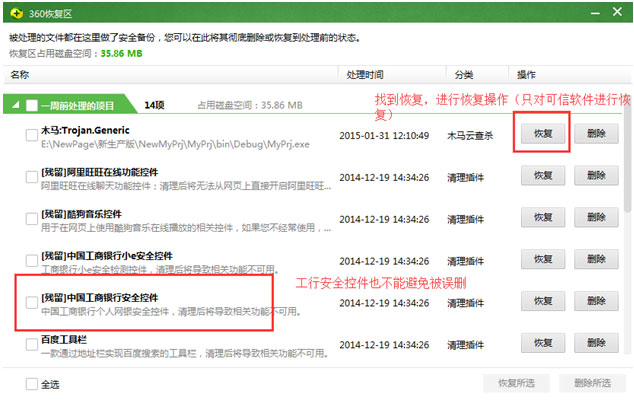Viewport: 634px width, 419px height.
Task: Click the 删除所选 button
Action: pyautogui.click(x=592, y=383)
